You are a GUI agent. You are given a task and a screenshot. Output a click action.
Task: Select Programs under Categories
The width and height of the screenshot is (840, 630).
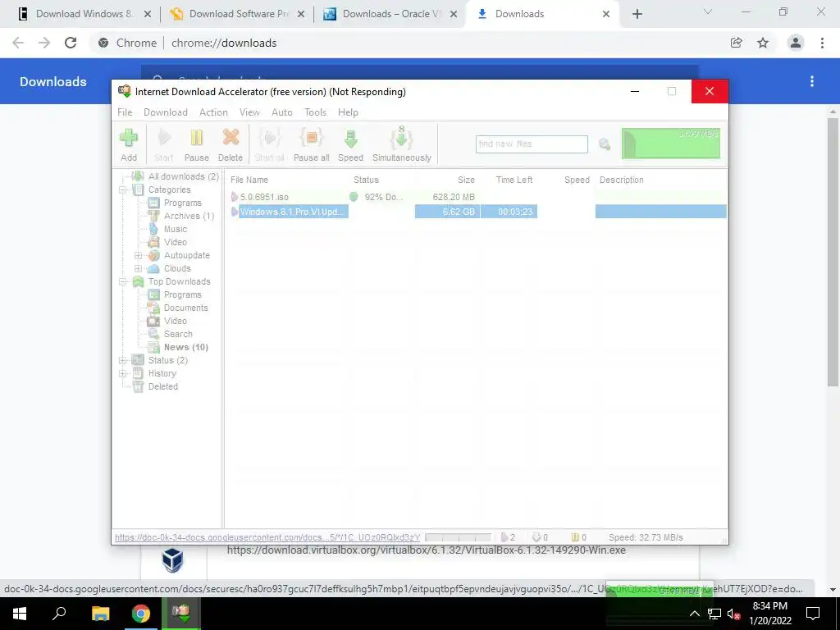(x=183, y=203)
